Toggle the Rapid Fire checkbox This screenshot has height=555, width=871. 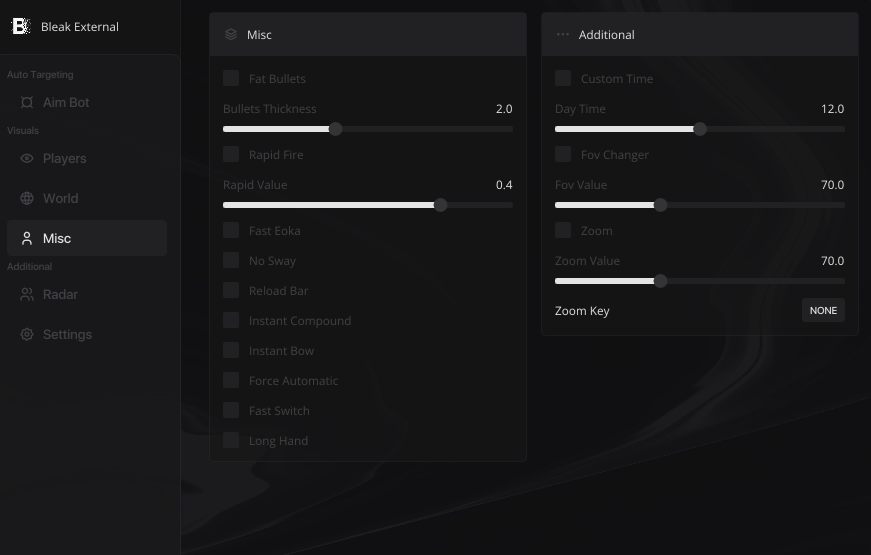pyautogui.click(x=231, y=154)
